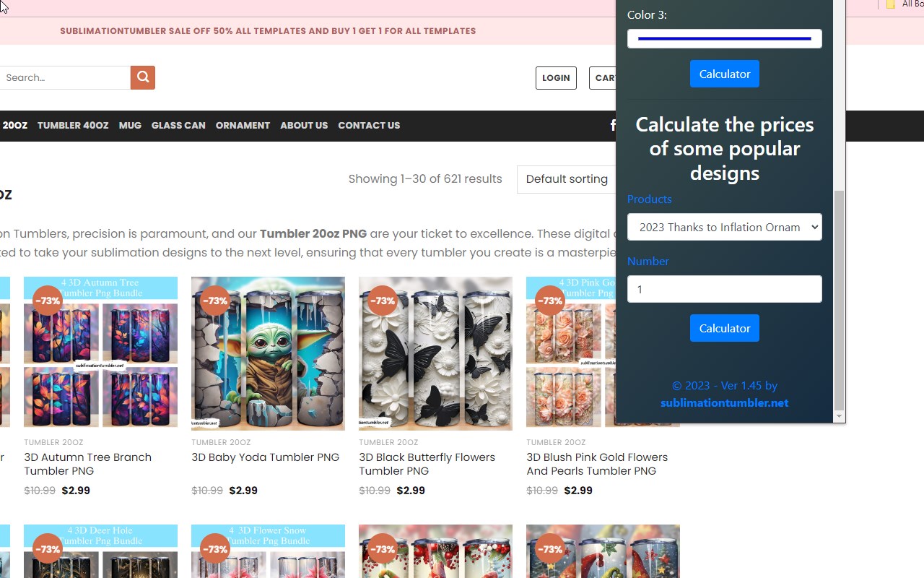This screenshot has height=578, width=924.
Task: Open the MUG menu item
Action: (x=130, y=125)
